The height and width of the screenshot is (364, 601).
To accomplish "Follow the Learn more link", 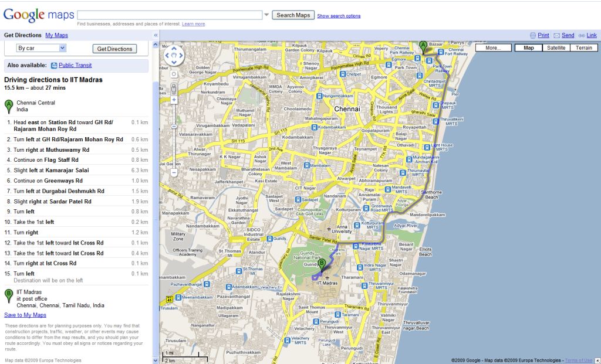I will click(193, 23).
